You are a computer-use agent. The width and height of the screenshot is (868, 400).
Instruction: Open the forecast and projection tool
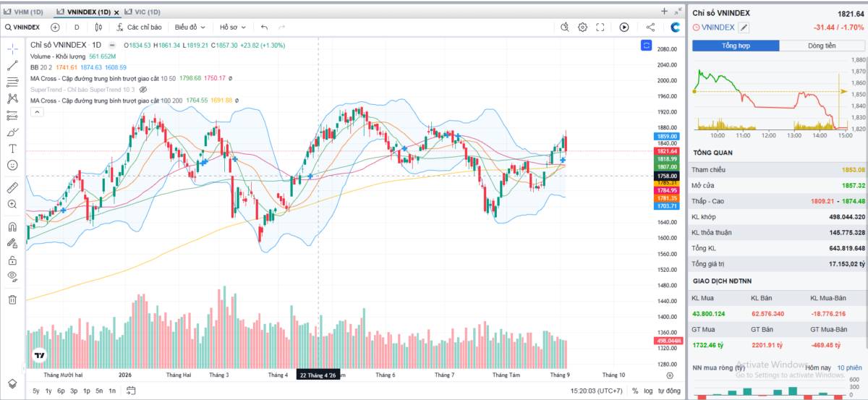(12, 115)
